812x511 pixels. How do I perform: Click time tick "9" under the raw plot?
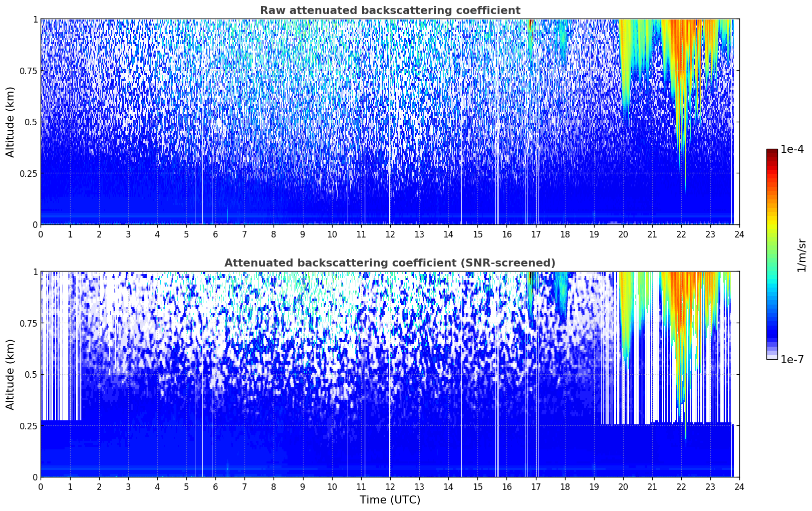click(x=303, y=234)
